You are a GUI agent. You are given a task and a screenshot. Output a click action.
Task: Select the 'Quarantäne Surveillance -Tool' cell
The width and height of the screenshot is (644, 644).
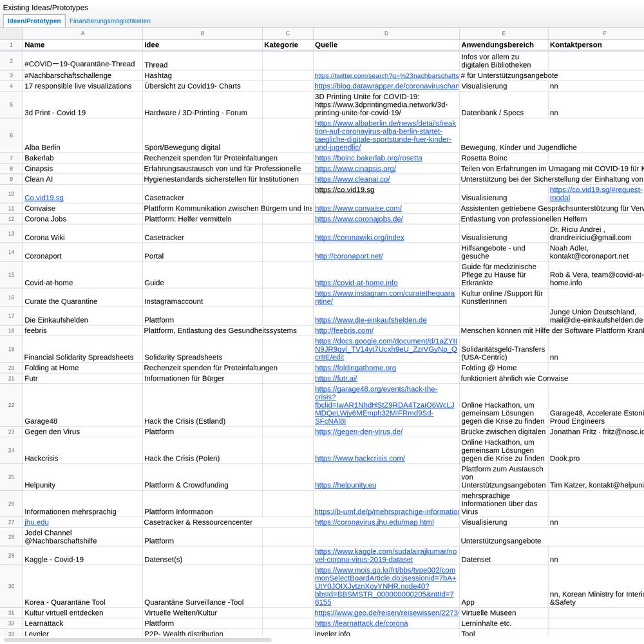click(202, 586)
